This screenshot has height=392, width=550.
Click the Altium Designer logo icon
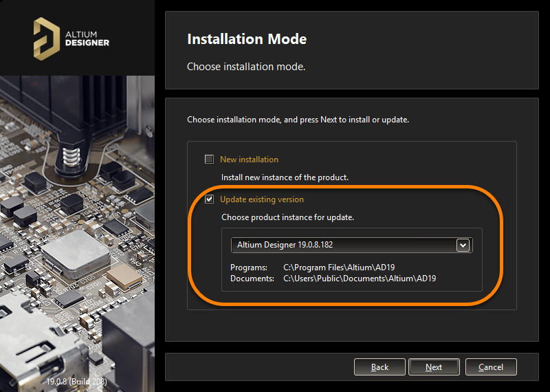tap(47, 37)
